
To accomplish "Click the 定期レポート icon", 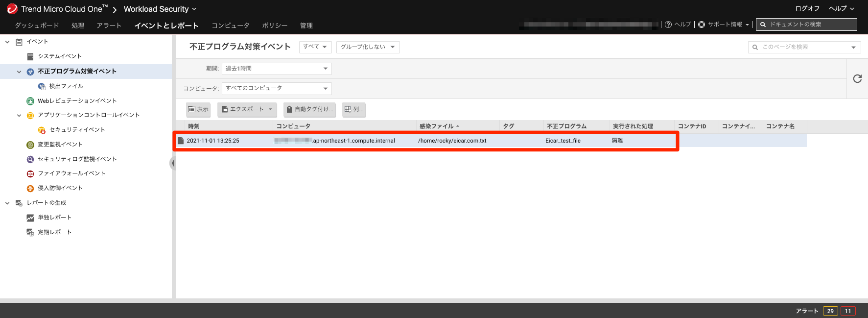I will [x=30, y=232].
